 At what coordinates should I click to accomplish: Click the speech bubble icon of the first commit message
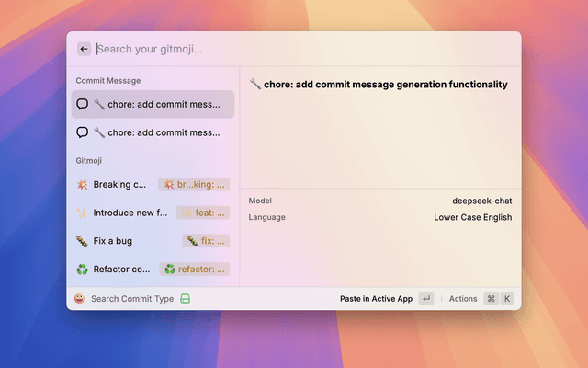coord(83,105)
